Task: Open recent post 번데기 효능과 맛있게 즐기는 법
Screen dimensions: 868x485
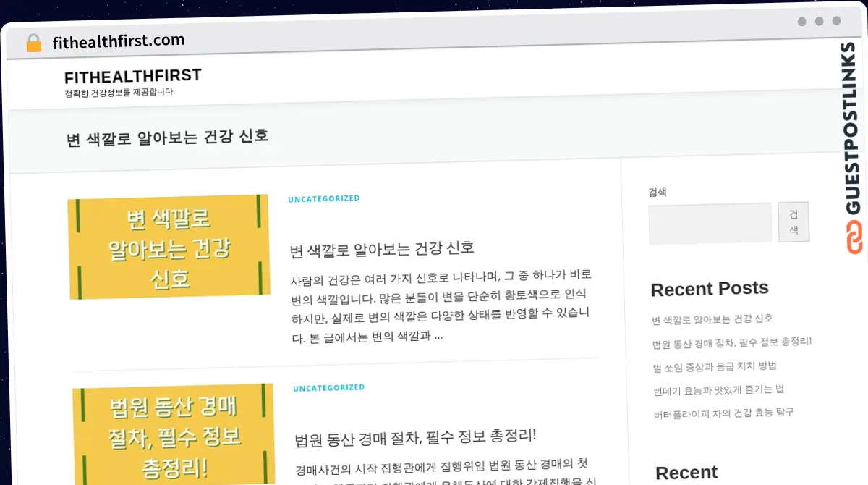Action: tap(717, 389)
